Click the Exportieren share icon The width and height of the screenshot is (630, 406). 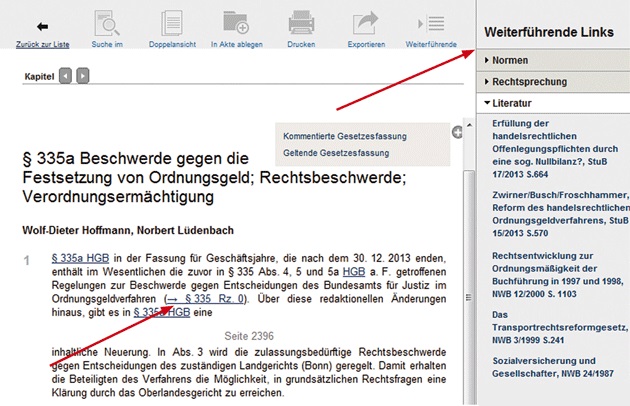tap(367, 24)
